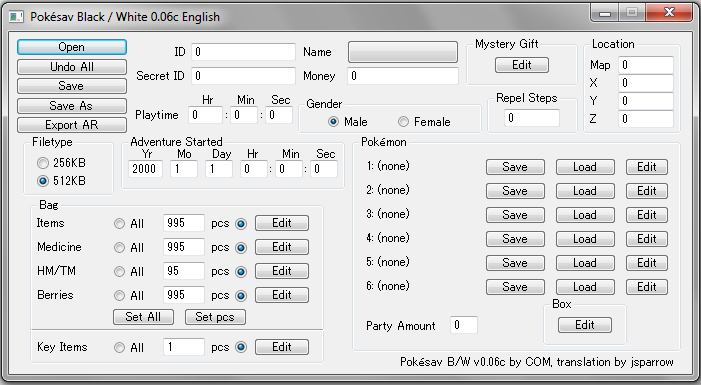Focus the Location X field
Screen dimensions: 701x385
click(x=646, y=83)
